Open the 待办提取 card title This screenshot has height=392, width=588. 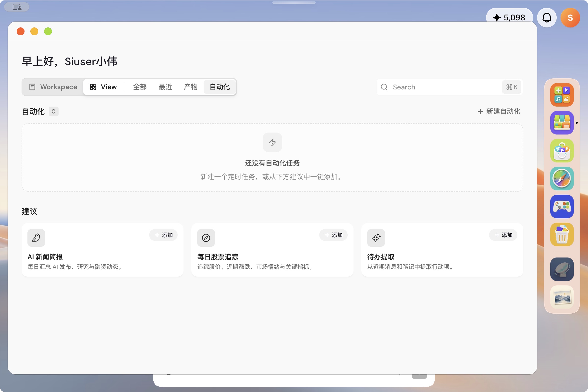click(x=381, y=257)
